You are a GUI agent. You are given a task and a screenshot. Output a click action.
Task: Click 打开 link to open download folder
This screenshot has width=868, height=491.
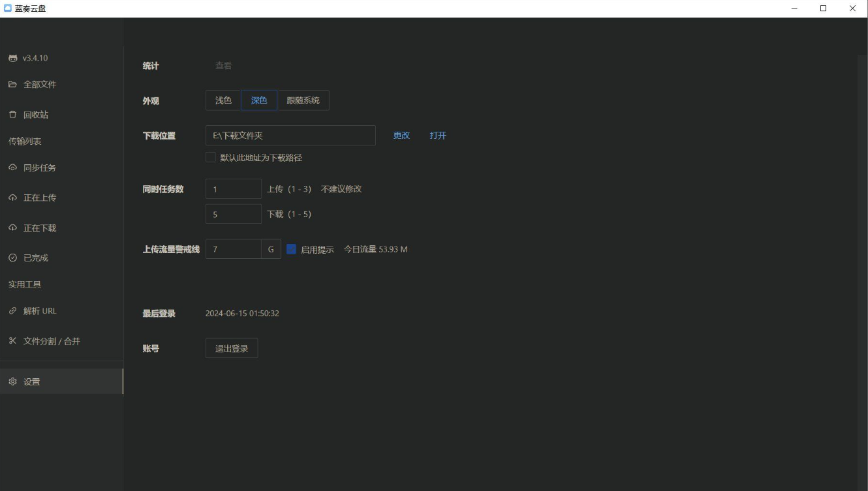click(x=438, y=136)
